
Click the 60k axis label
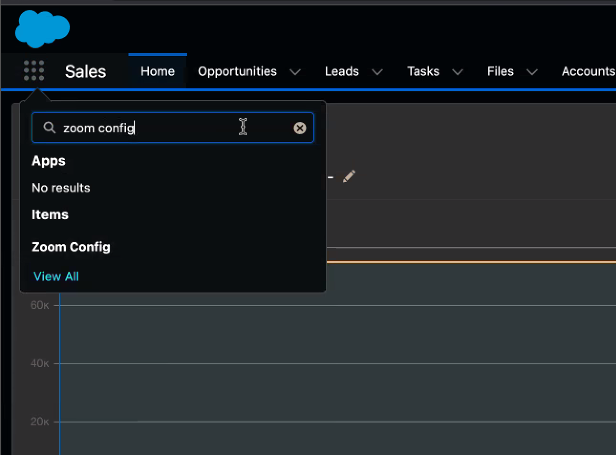click(40, 305)
